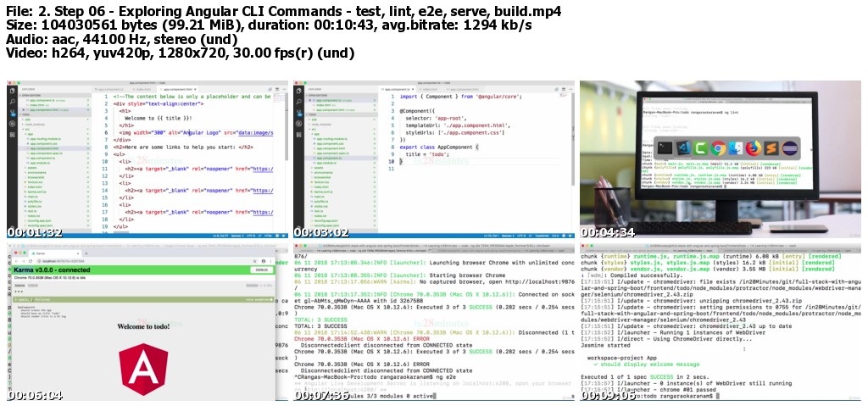Image resolution: width=868 pixels, height=406 pixels.
Task: Select Eclipse in the app switcher
Action: tap(789, 147)
